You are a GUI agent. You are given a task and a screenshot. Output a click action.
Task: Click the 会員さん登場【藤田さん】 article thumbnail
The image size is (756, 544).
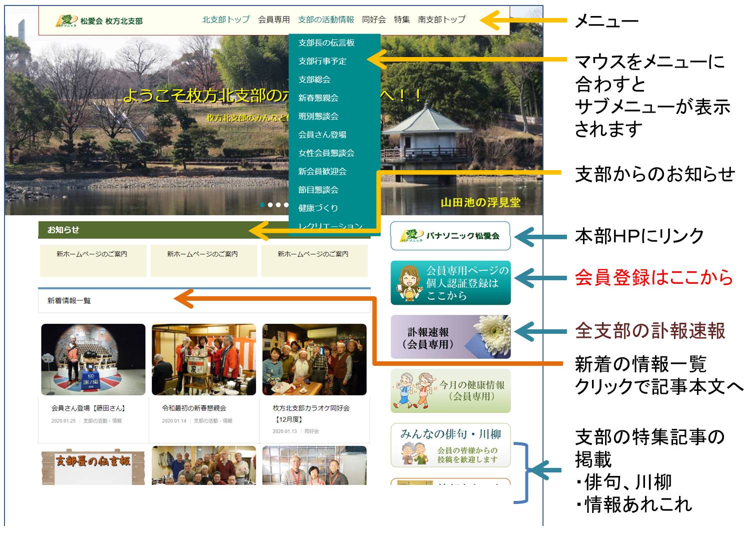(93, 360)
